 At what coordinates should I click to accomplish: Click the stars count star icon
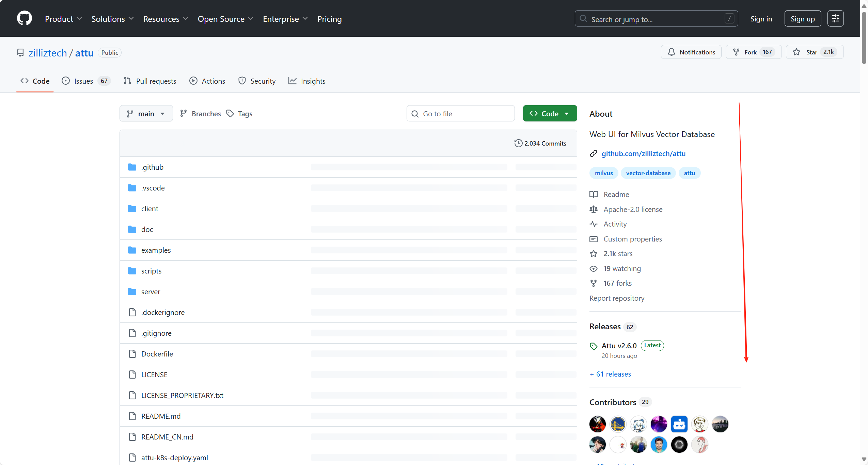594,253
